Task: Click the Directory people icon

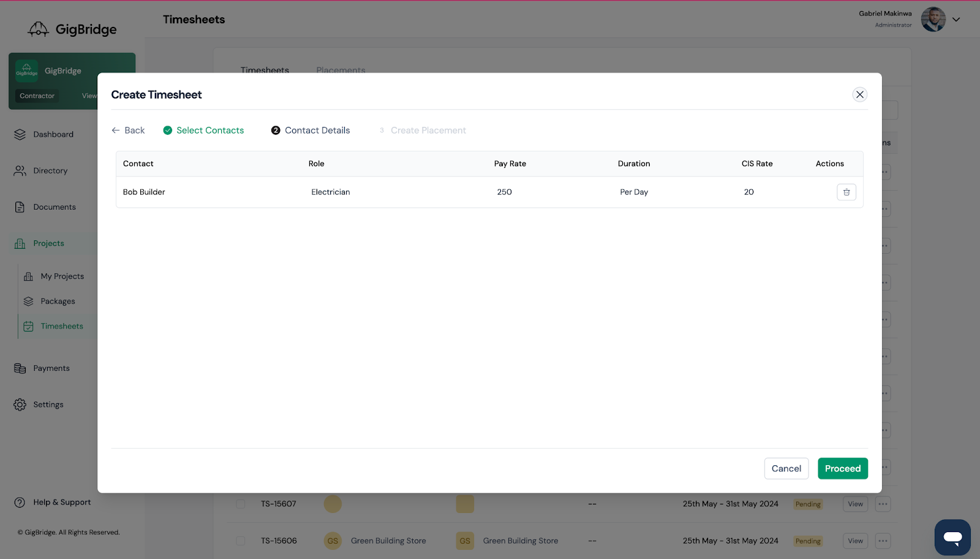Action: click(20, 171)
